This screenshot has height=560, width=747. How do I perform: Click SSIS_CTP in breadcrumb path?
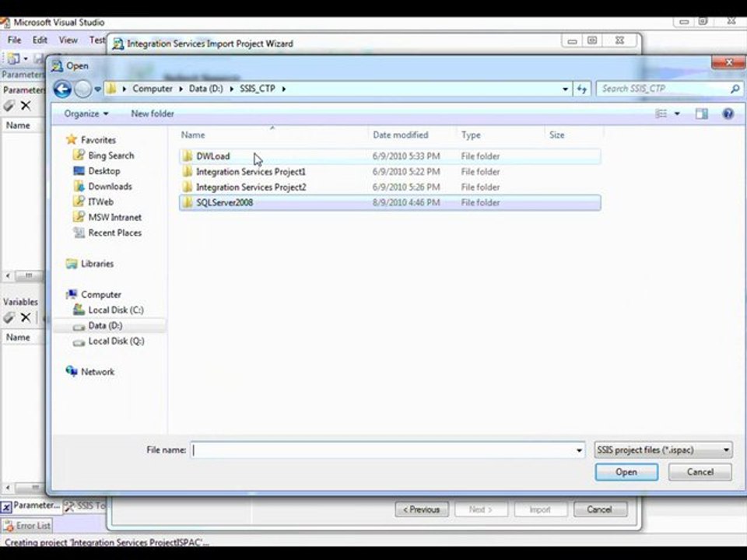(258, 89)
